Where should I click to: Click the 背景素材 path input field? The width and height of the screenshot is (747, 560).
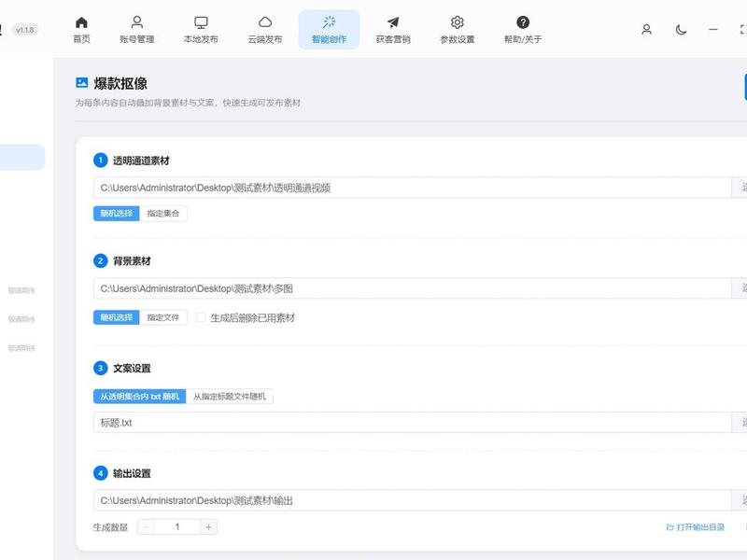point(412,288)
